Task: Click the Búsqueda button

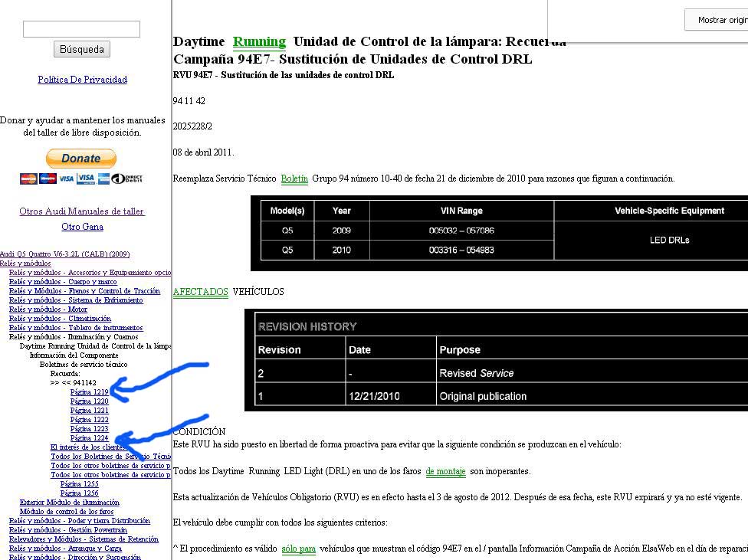Action: coord(81,49)
